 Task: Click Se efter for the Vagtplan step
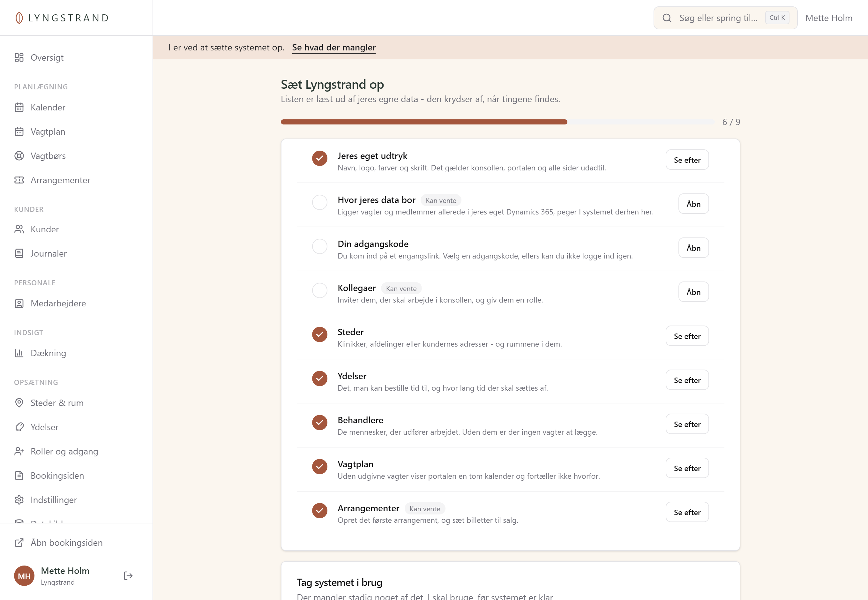click(x=687, y=468)
